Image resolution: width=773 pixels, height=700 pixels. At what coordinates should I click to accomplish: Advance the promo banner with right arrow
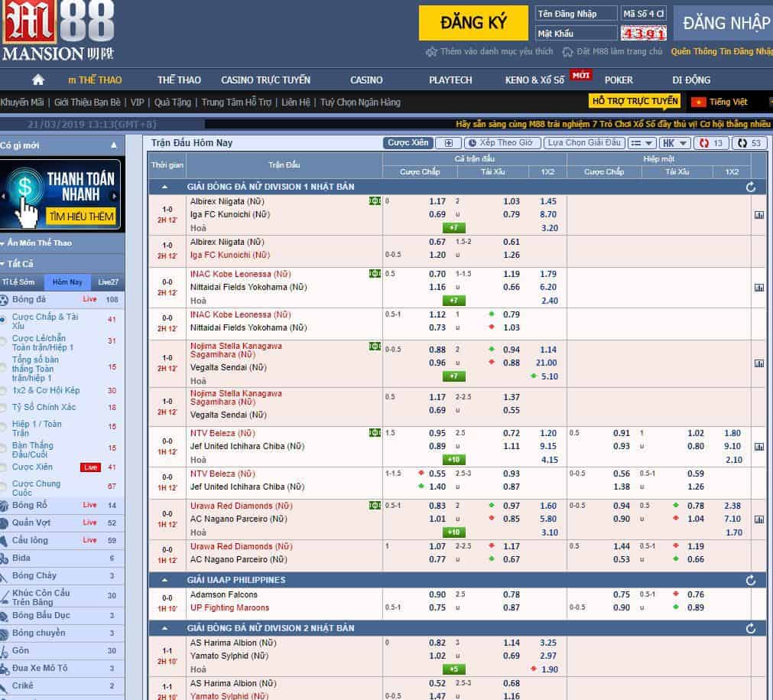pos(115,196)
